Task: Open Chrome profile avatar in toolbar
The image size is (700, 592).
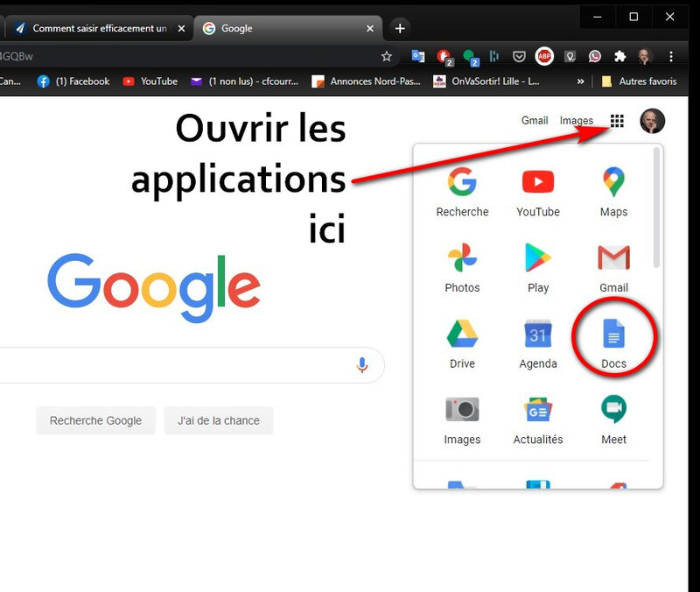Action: (x=644, y=56)
